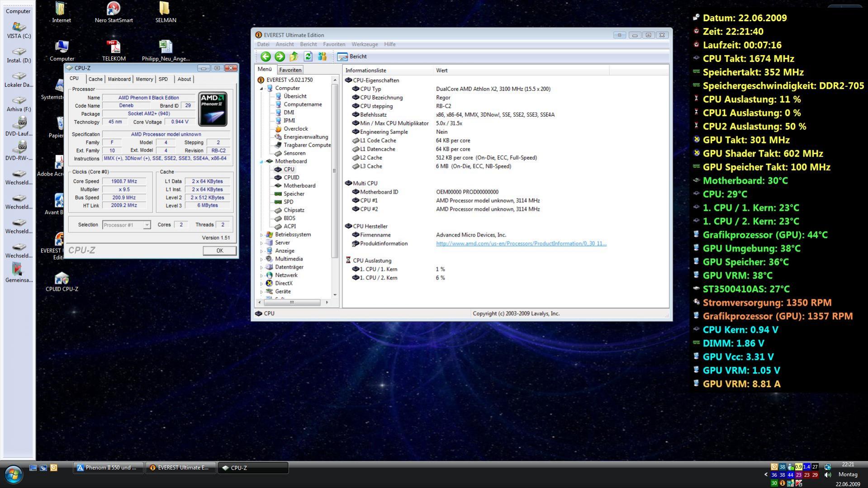Click the green Back arrow in EVEREST toolbar
This screenshot has width=868, height=488.
266,57
